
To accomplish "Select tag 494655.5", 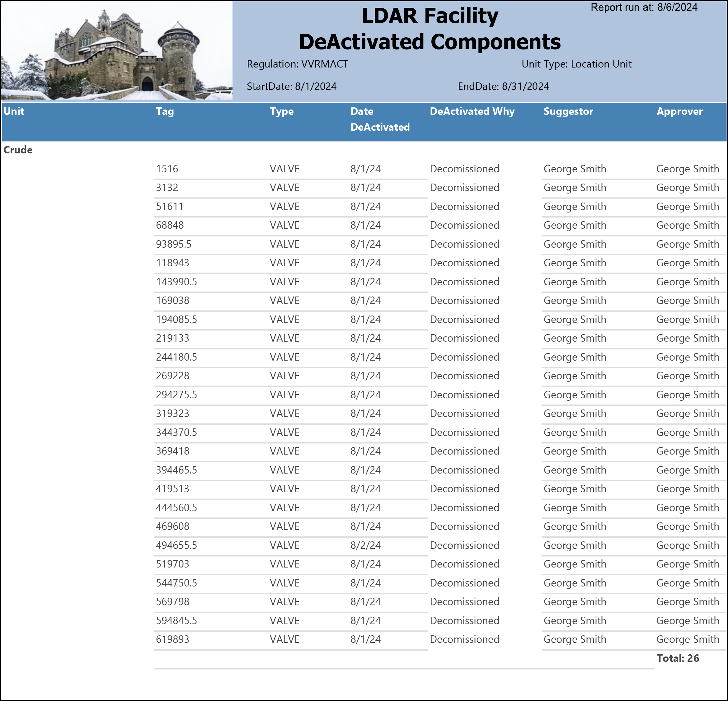I will [176, 545].
